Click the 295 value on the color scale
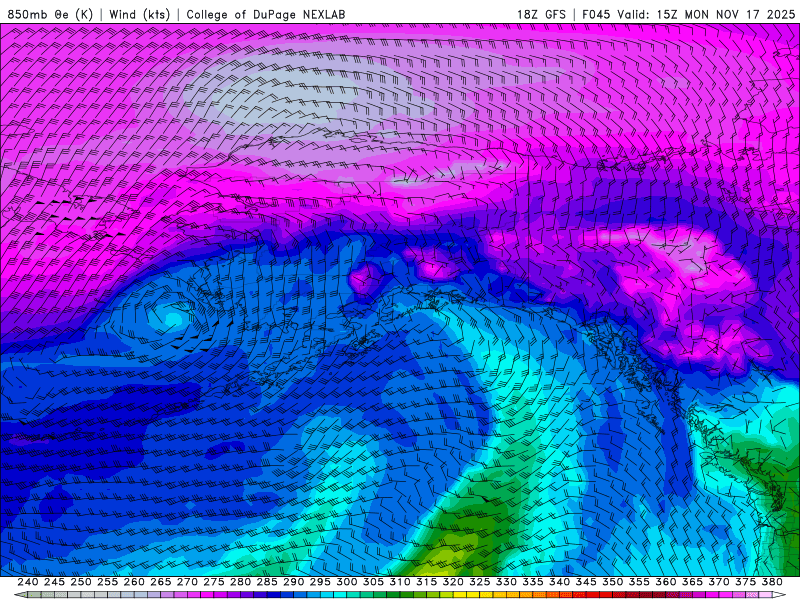Image resolution: width=800 pixels, height=600 pixels. [320, 582]
